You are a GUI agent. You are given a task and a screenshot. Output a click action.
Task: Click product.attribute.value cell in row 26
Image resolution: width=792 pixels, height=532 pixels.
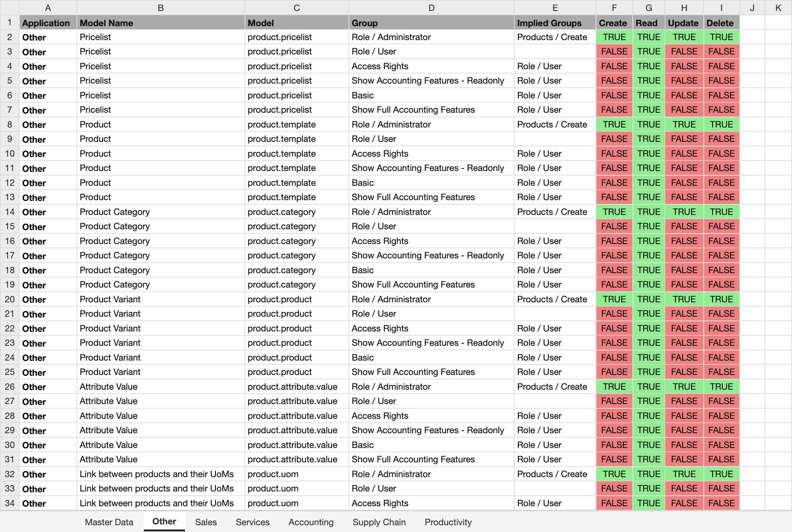pyautogui.click(x=297, y=387)
